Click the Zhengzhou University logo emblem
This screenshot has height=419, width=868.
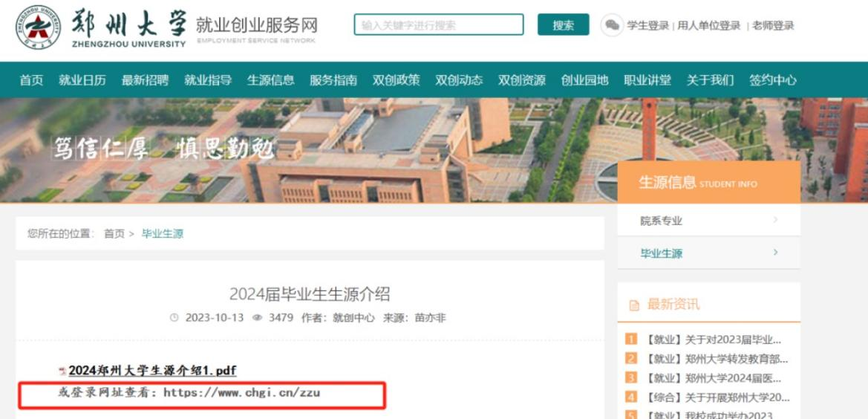coord(38,27)
